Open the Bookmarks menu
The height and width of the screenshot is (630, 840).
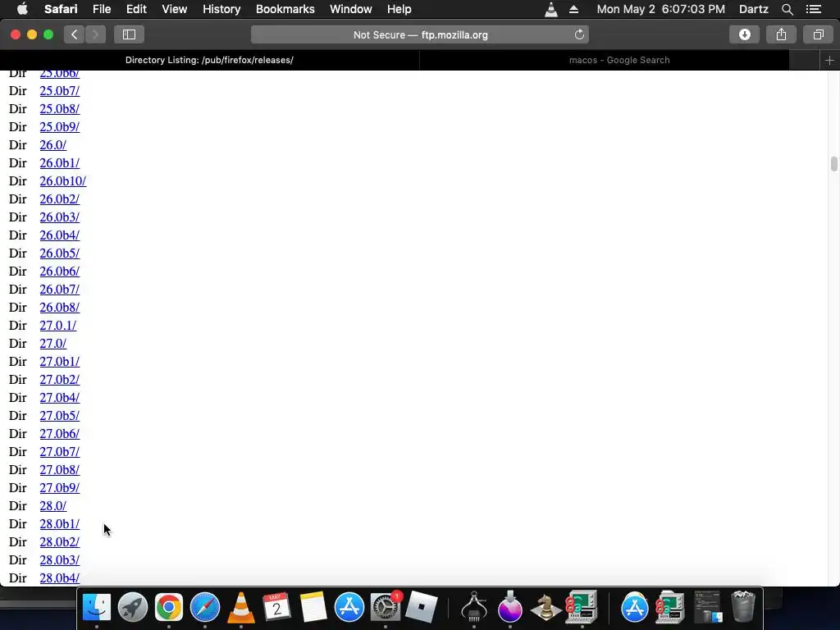(285, 9)
